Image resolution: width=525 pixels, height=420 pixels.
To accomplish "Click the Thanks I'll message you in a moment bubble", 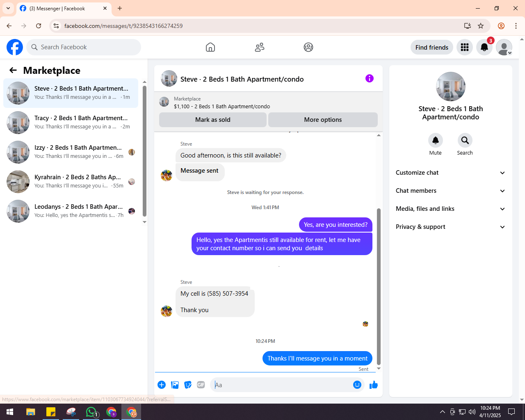I will click(x=317, y=358).
